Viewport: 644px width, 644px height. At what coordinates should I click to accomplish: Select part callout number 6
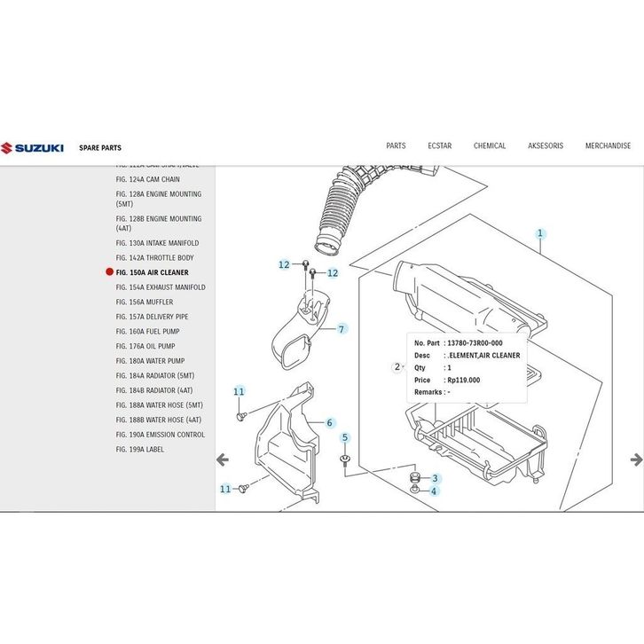[329, 423]
